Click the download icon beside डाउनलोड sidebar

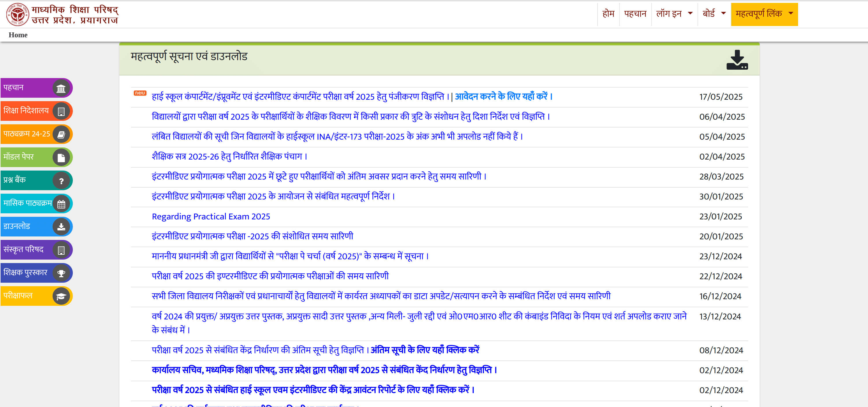pyautogui.click(x=61, y=227)
